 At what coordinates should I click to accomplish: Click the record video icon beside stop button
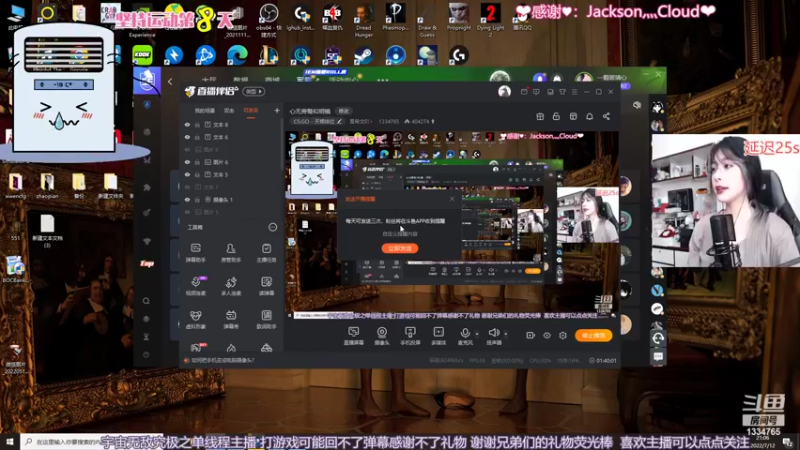point(530,335)
